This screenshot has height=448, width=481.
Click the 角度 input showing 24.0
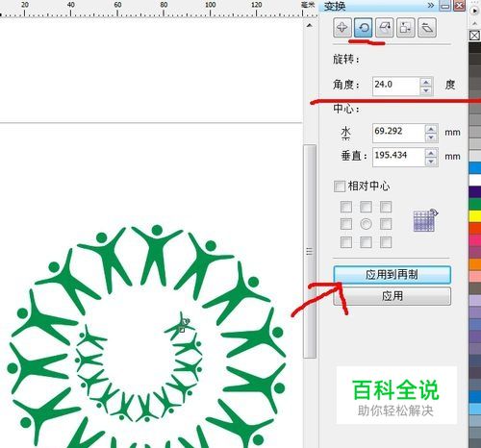tap(396, 86)
